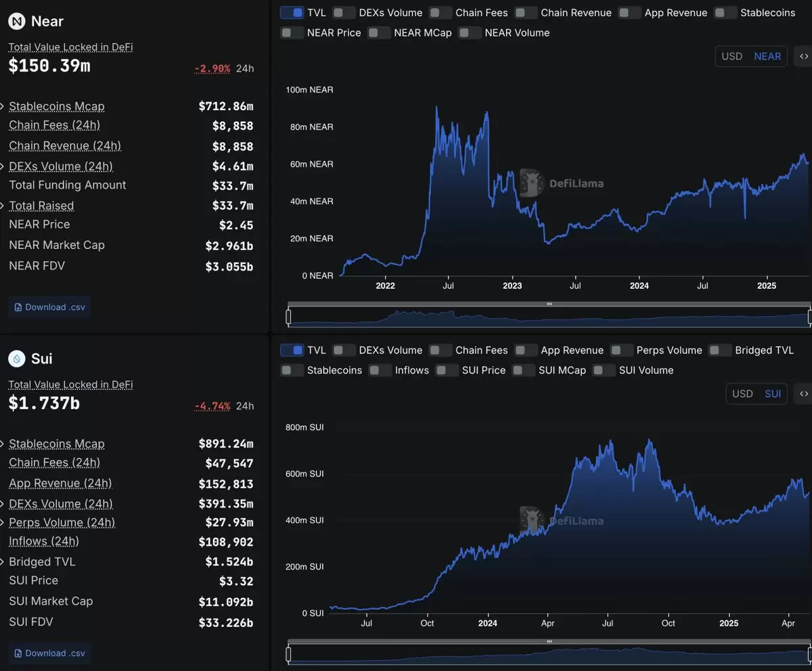Click left handle of Sui range slider
Image resolution: width=812 pixels, height=671 pixels.
pos(289,654)
